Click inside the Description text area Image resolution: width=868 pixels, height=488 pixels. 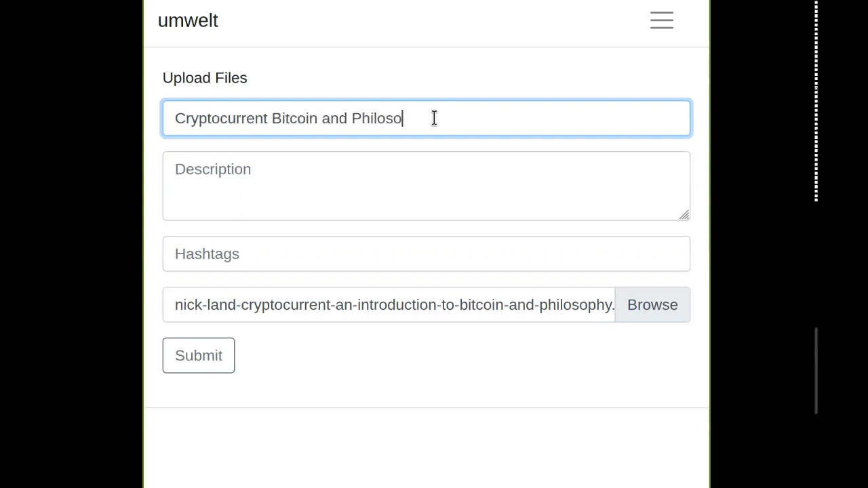pos(427,186)
